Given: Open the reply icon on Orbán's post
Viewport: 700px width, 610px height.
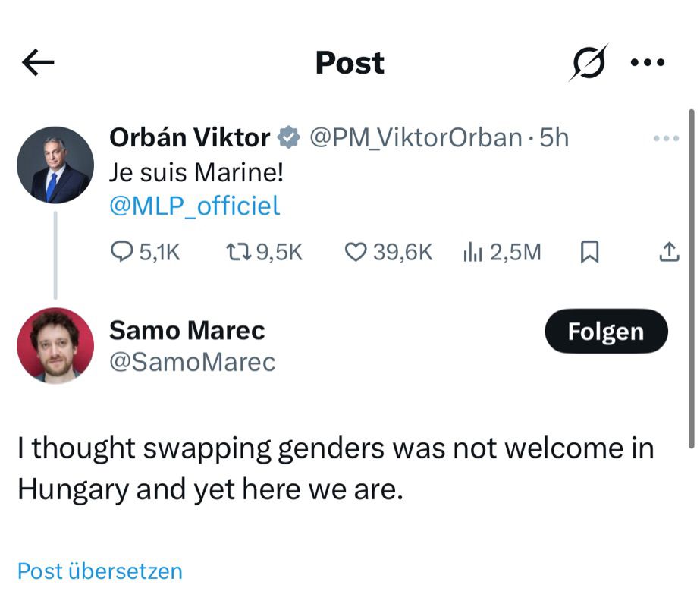Looking at the screenshot, I should click(x=124, y=251).
